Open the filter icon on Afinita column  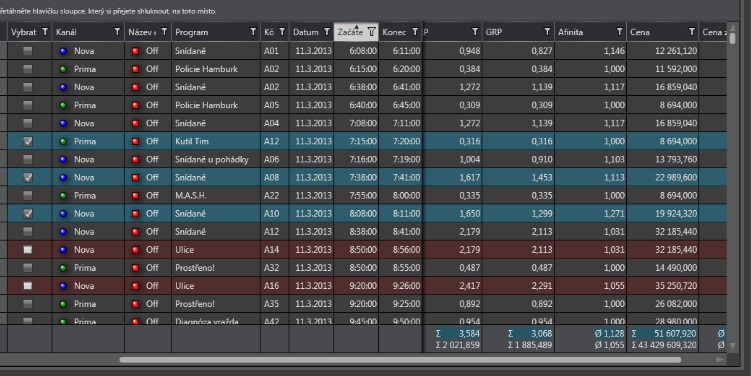[x=619, y=32]
